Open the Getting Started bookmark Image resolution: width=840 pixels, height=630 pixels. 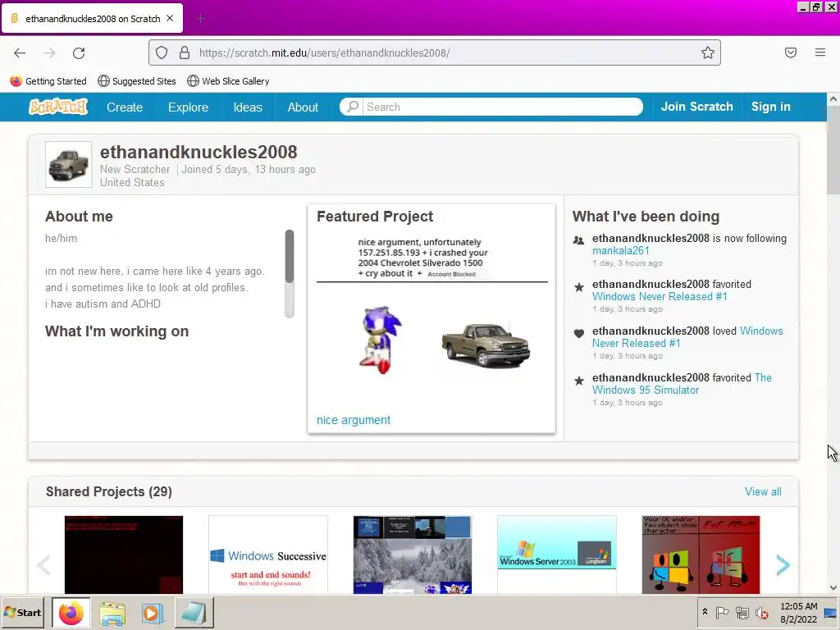click(x=48, y=81)
